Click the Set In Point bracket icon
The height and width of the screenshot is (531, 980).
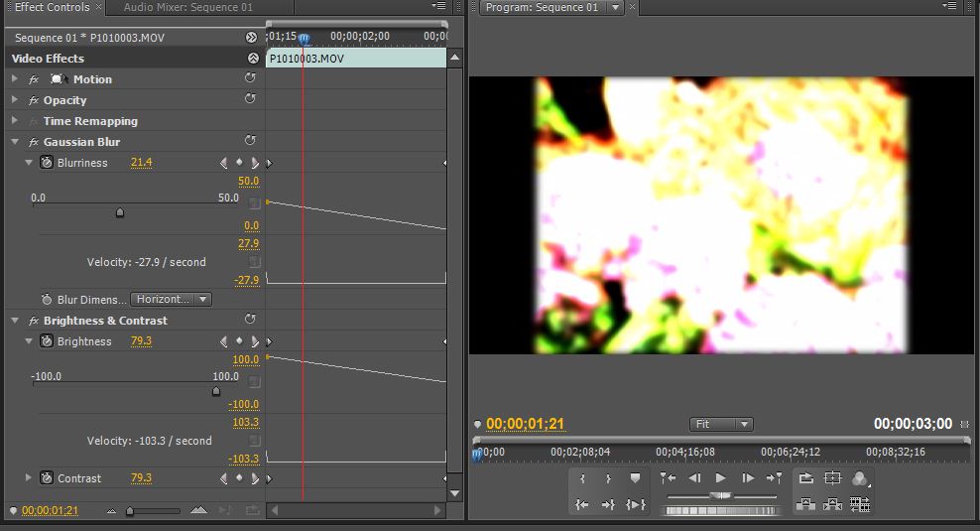(583, 478)
